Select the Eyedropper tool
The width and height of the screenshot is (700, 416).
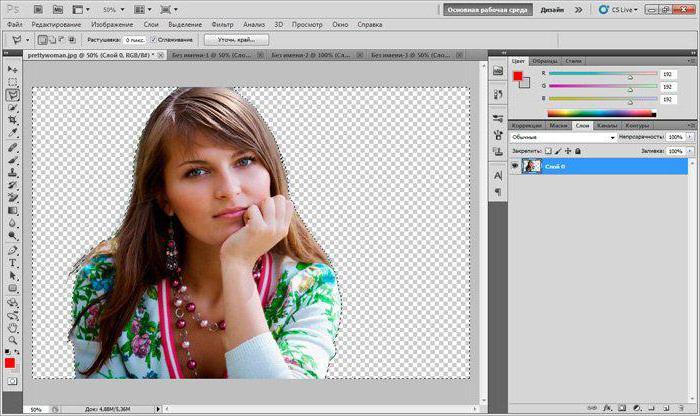[12, 133]
